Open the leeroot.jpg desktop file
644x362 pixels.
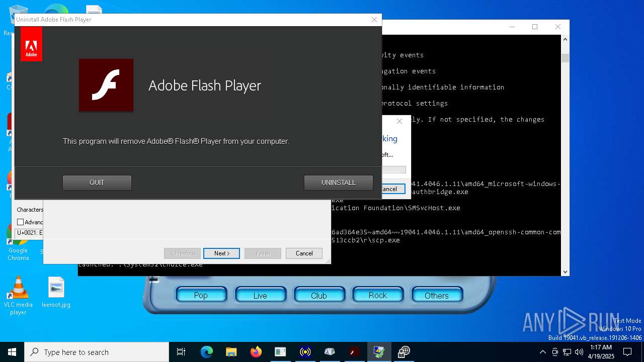[56, 293]
